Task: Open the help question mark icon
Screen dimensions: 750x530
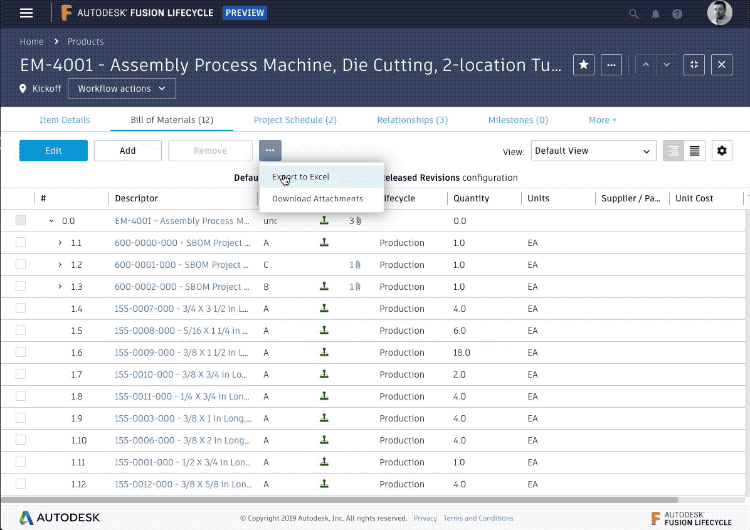Action: [677, 14]
